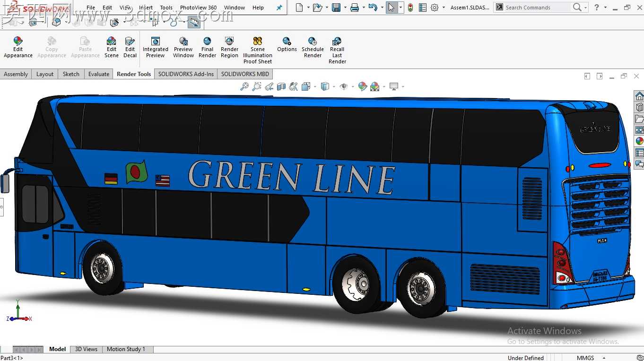Select the Render Region tool
The image size is (644, 361).
pos(229,47)
